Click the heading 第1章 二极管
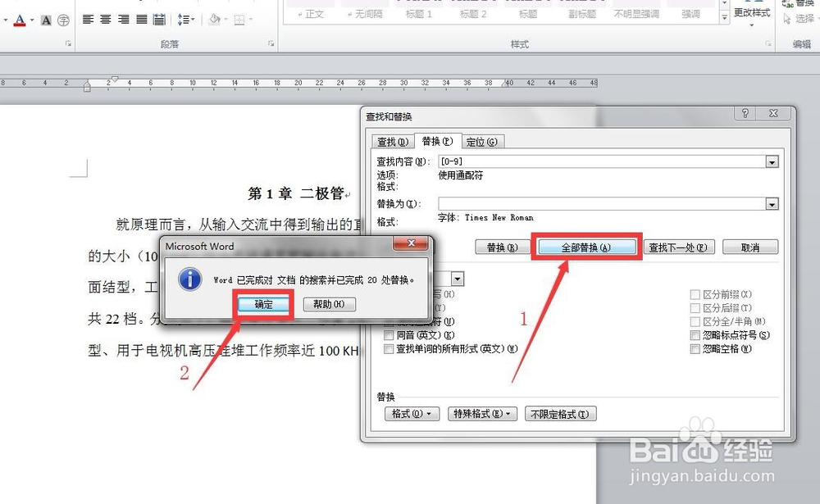Viewport: 820px width, 504px height. click(x=296, y=194)
